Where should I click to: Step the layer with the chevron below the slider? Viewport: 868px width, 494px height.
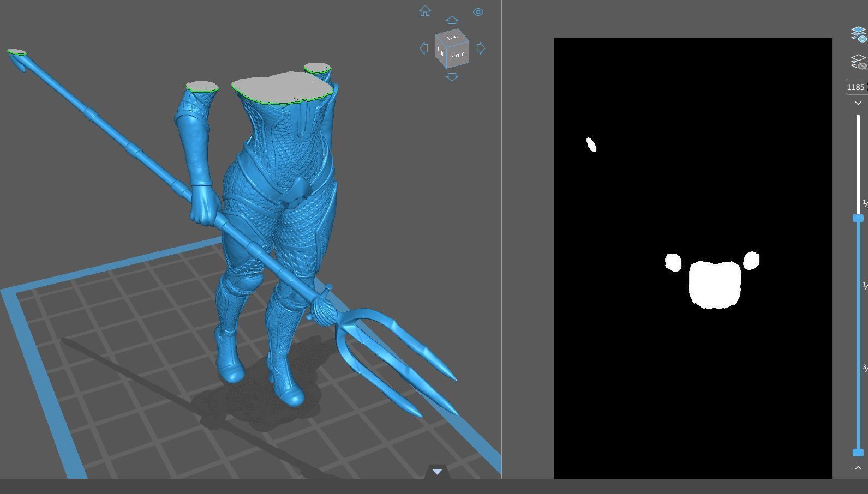pyautogui.click(x=858, y=468)
